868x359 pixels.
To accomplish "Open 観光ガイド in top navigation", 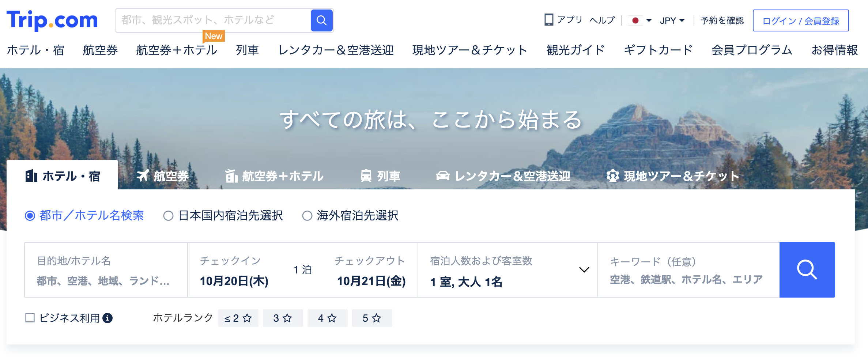I will 575,50.
